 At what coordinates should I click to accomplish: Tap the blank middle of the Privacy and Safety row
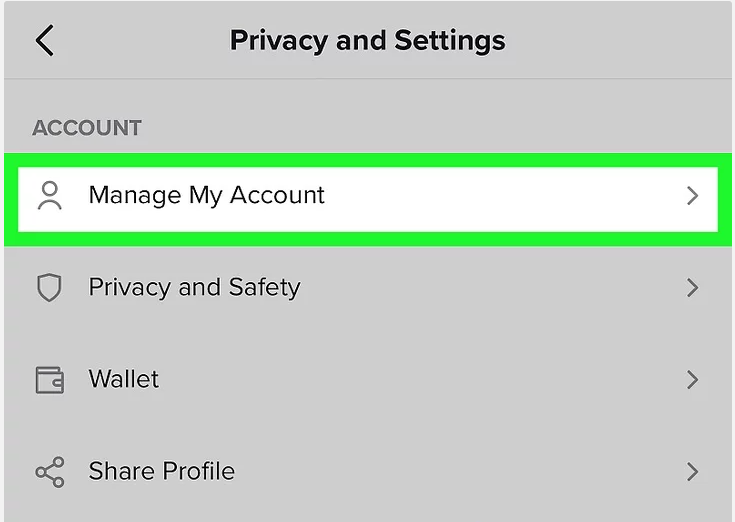coord(492,287)
